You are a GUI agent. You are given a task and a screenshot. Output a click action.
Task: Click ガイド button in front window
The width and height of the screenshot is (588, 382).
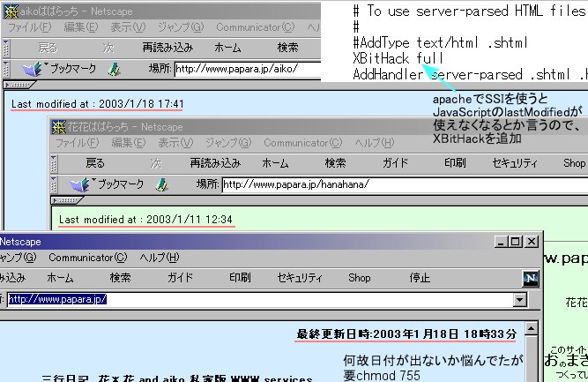click(x=181, y=278)
